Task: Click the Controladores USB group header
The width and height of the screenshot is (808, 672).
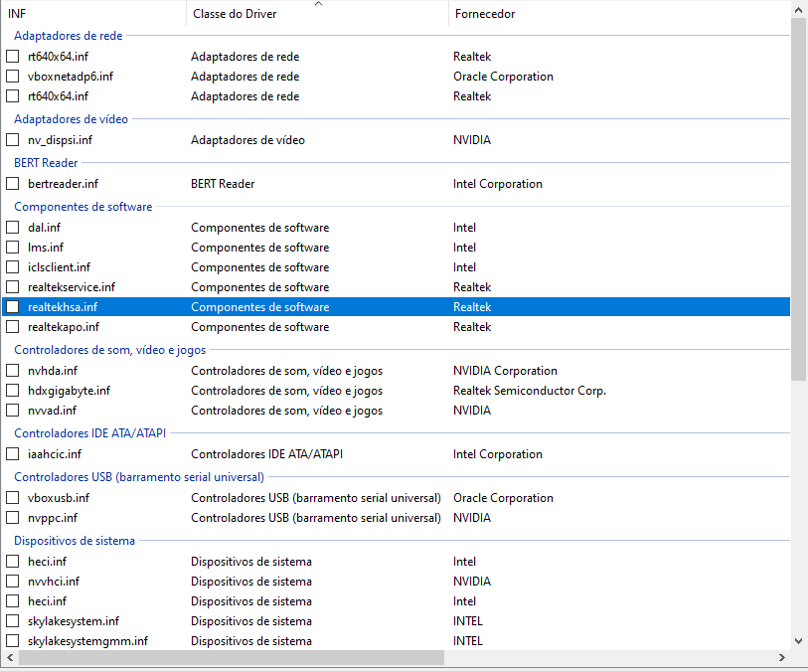Action: pyautogui.click(x=139, y=477)
